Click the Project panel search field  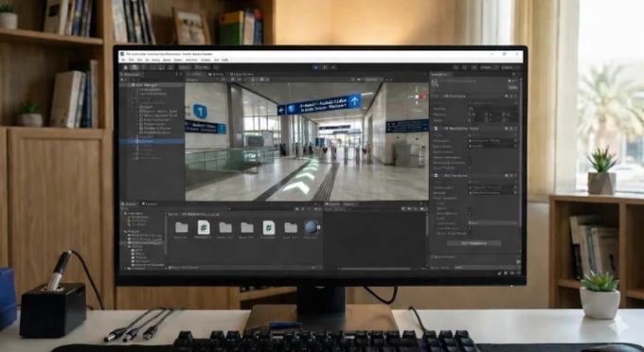point(260,209)
